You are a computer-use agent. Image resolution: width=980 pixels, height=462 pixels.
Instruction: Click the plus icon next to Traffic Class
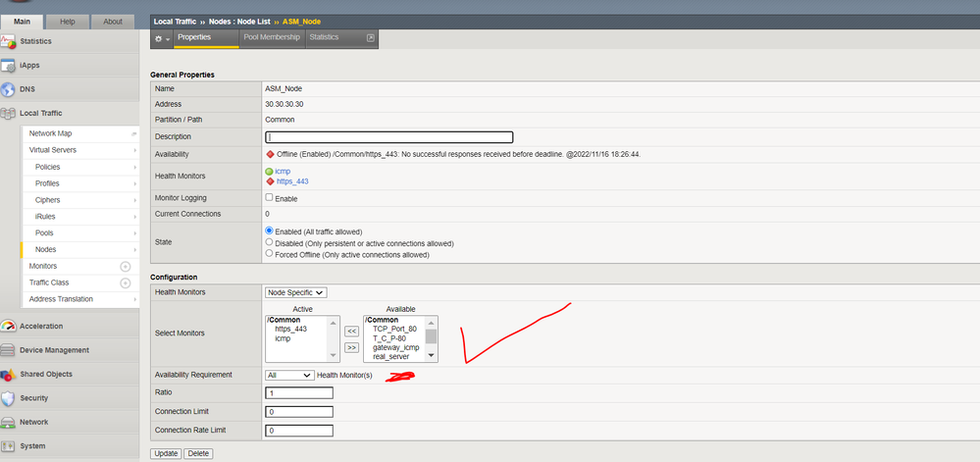[125, 282]
